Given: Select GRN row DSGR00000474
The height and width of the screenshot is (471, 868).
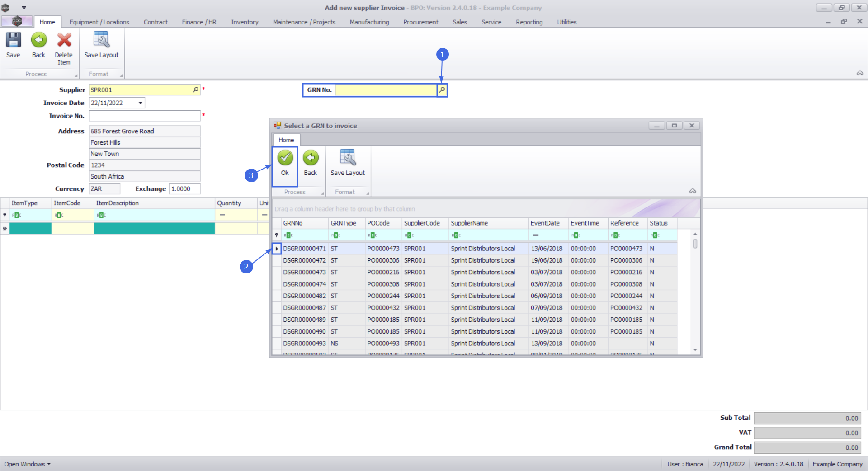Looking at the screenshot, I should 304,284.
